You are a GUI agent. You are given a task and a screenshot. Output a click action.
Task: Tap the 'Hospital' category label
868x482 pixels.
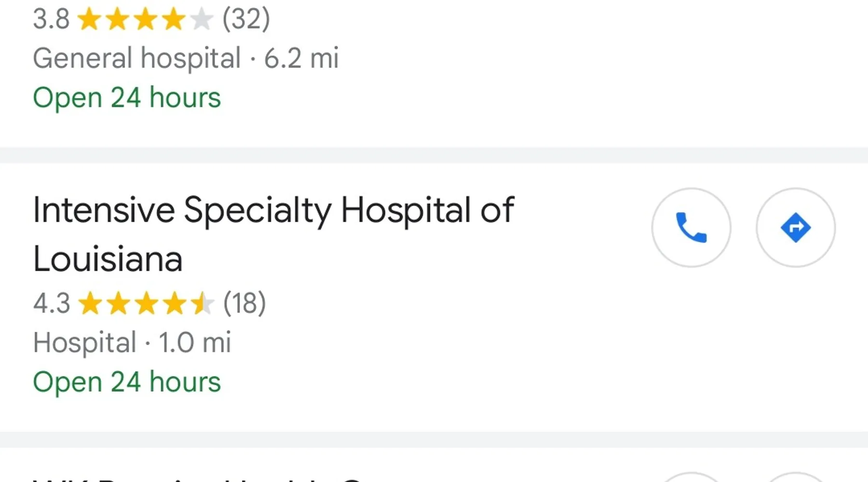click(84, 343)
